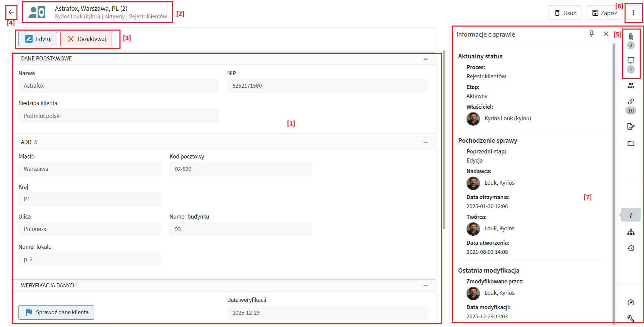This screenshot has height=327, width=644.
Task: Open the comments panel in the sidebar
Action: click(631, 61)
